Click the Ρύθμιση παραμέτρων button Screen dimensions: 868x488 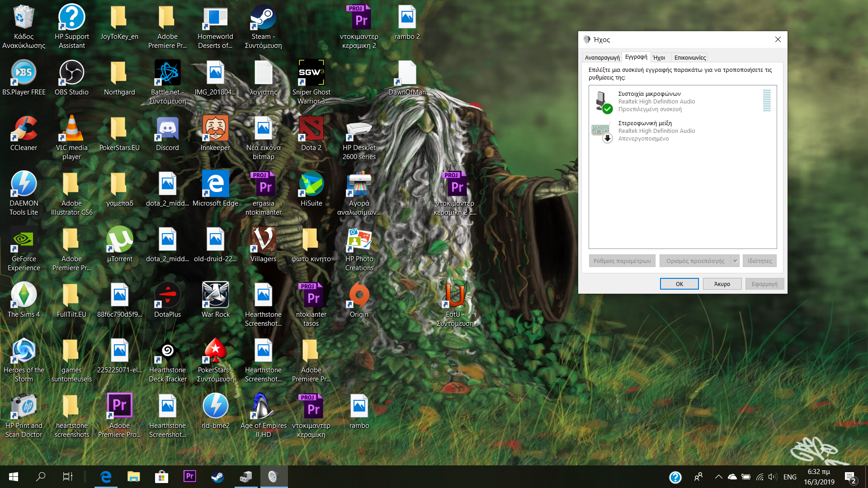(622, 261)
